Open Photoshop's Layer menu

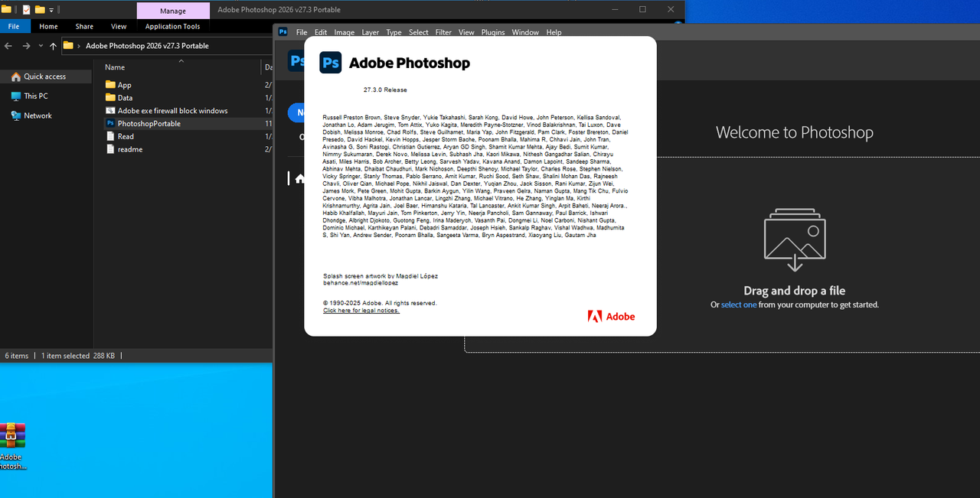[x=371, y=32]
